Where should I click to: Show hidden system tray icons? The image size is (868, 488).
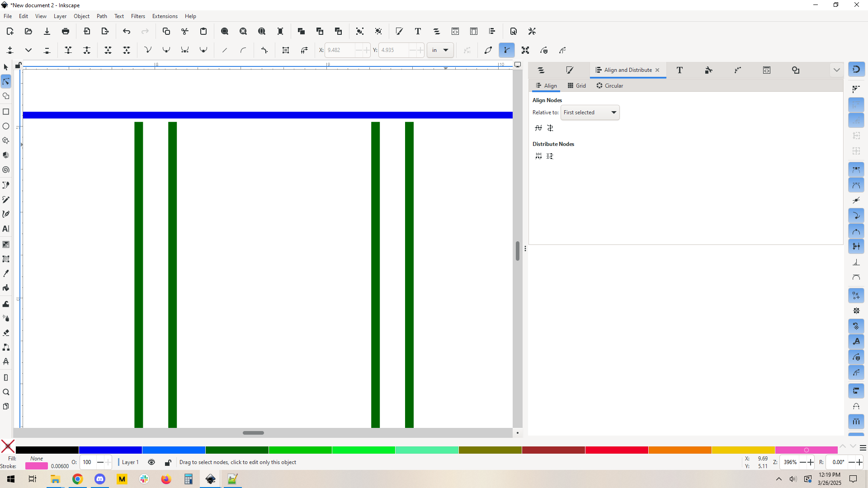778,479
